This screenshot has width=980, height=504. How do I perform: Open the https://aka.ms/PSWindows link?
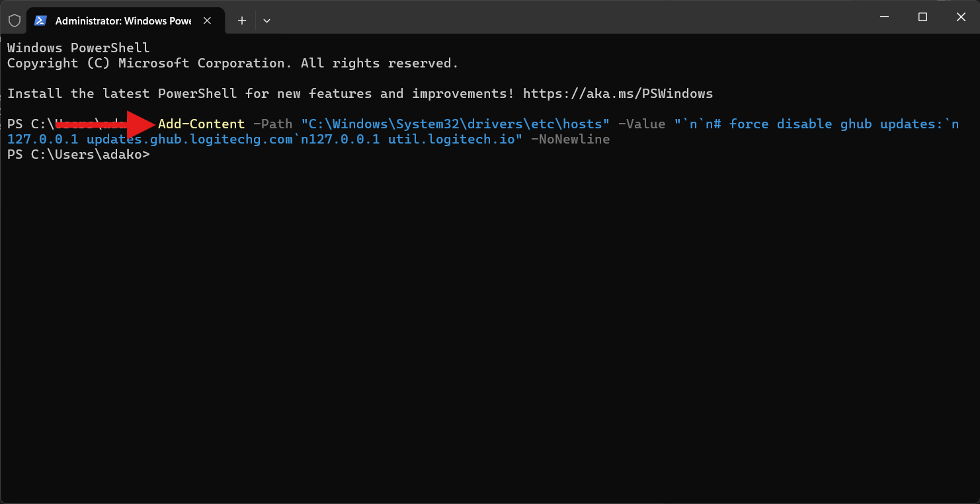(x=618, y=93)
